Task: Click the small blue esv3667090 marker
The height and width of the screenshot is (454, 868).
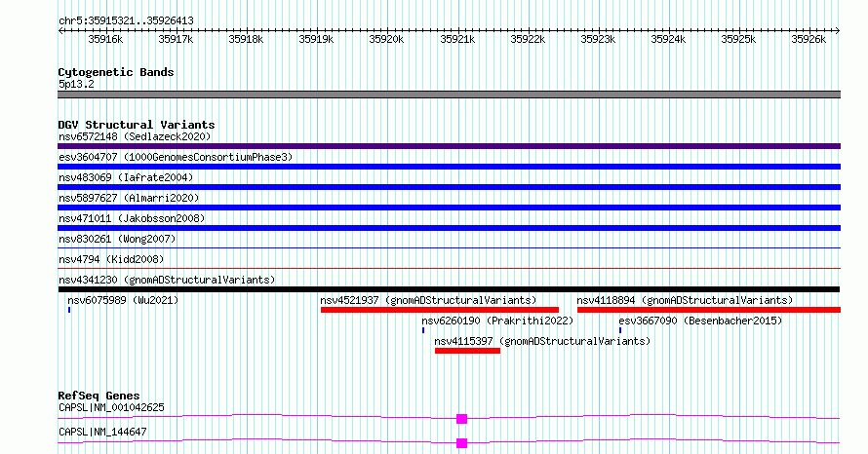Action: pos(620,330)
